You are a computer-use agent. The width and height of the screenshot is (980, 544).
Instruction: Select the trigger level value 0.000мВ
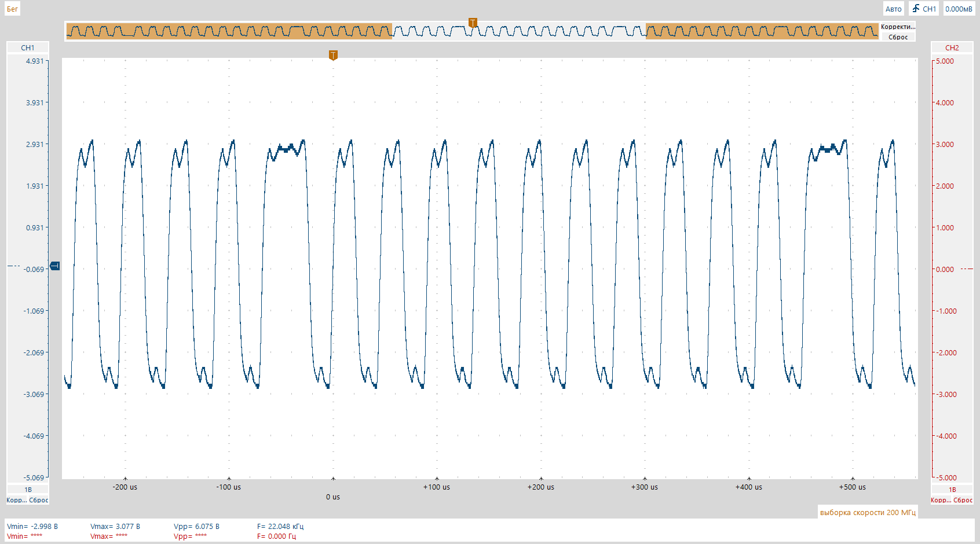click(x=959, y=9)
